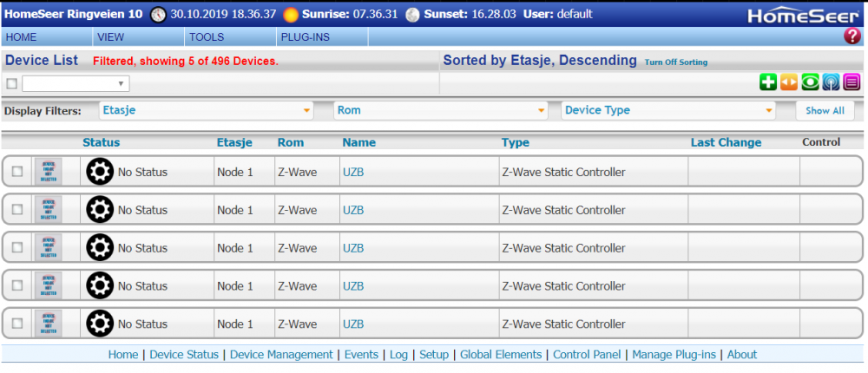Open the PLUG-INS menu
Image resolution: width=868 pixels, height=373 pixels.
tap(305, 37)
